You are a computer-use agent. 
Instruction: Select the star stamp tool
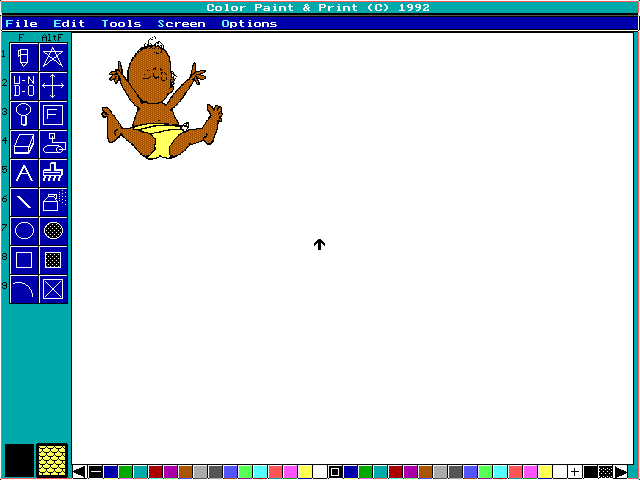pos(53,57)
